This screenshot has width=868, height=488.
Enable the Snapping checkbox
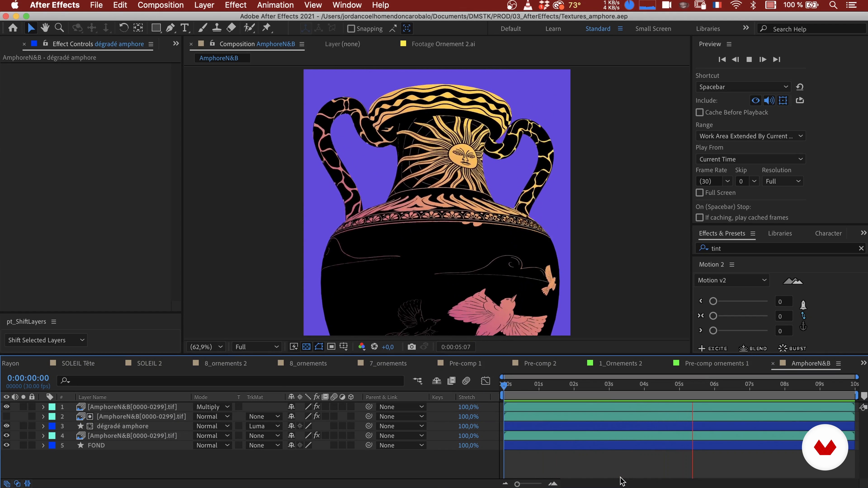351,29
